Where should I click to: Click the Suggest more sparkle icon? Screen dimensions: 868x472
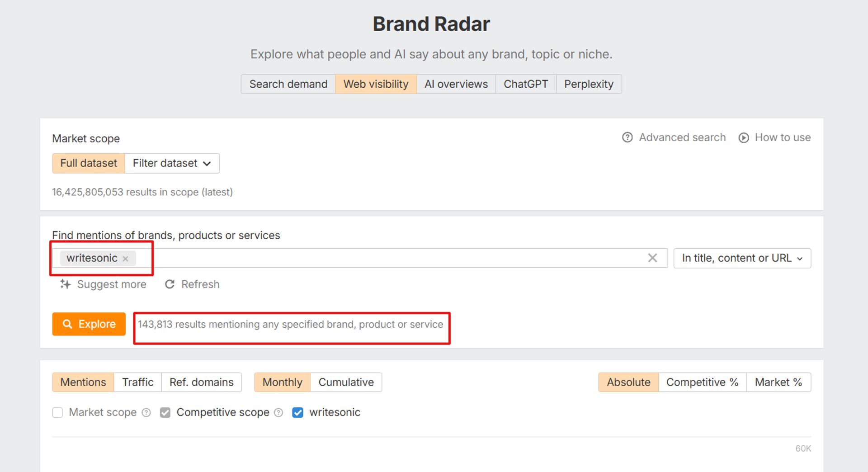click(66, 284)
